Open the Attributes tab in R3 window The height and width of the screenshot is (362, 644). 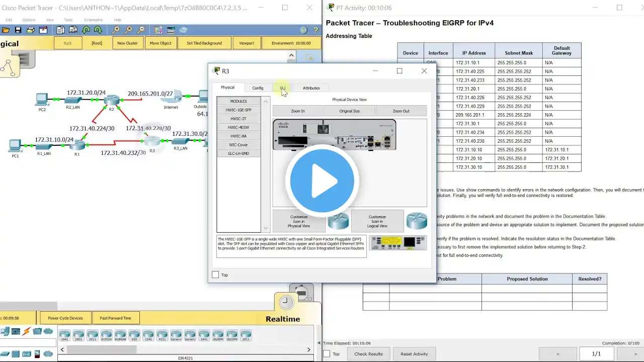pos(311,88)
